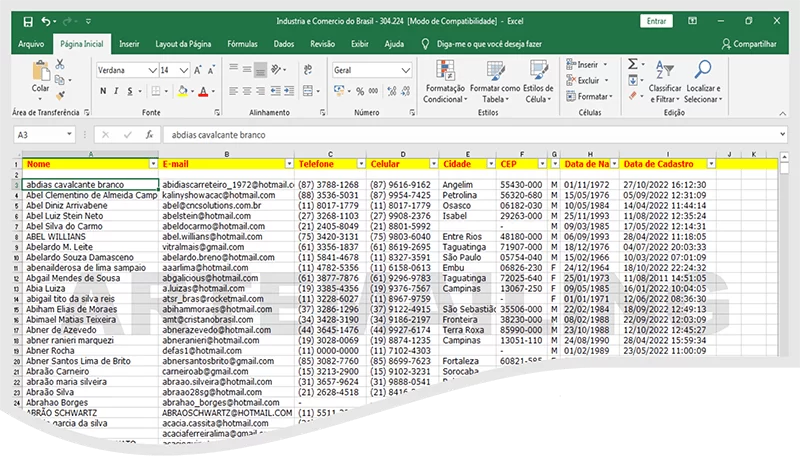800x456 pixels.
Task: Align cell content to the bottom
Action: [x=260, y=70]
